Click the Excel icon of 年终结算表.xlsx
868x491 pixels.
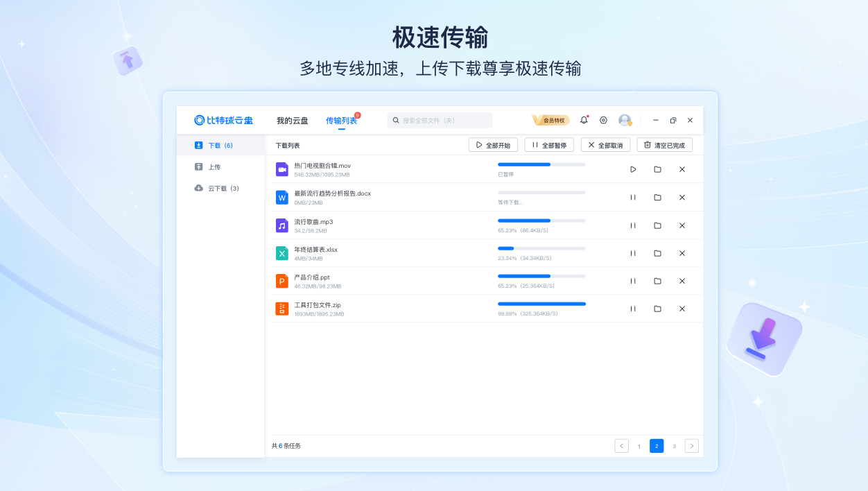282,253
